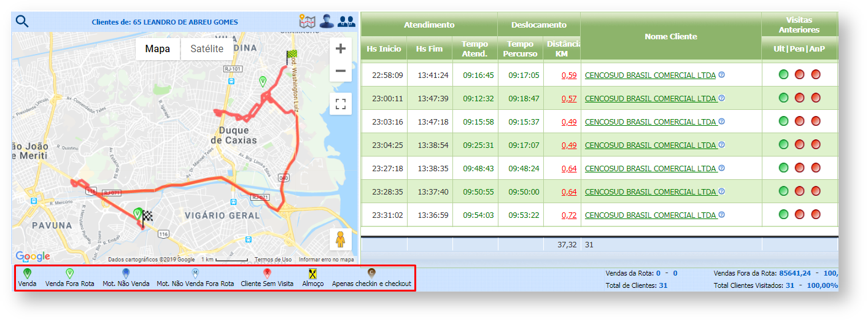This screenshot has height=321, width=868.
Task: Click the Venda legend marker icon
Action: [x=27, y=273]
